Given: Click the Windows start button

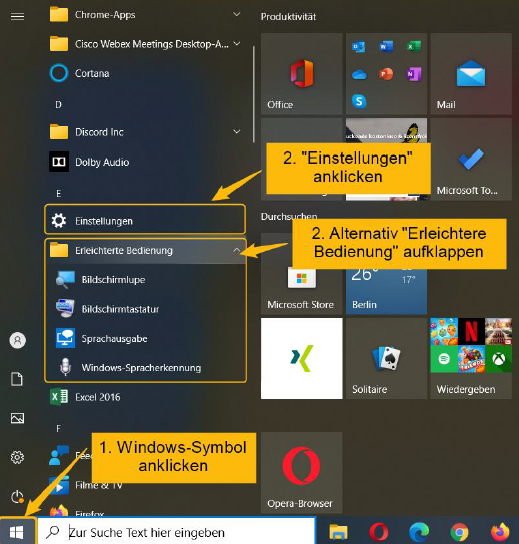Looking at the screenshot, I should tap(17, 531).
